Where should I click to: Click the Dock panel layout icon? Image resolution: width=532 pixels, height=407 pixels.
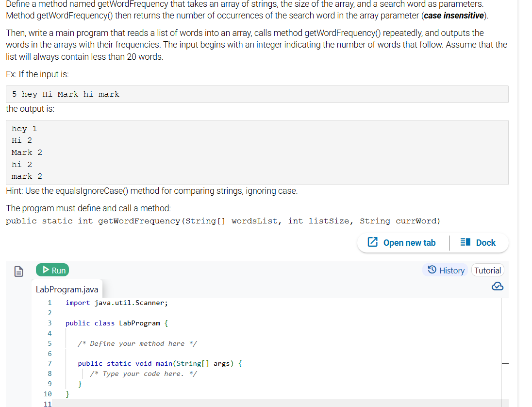click(x=465, y=242)
